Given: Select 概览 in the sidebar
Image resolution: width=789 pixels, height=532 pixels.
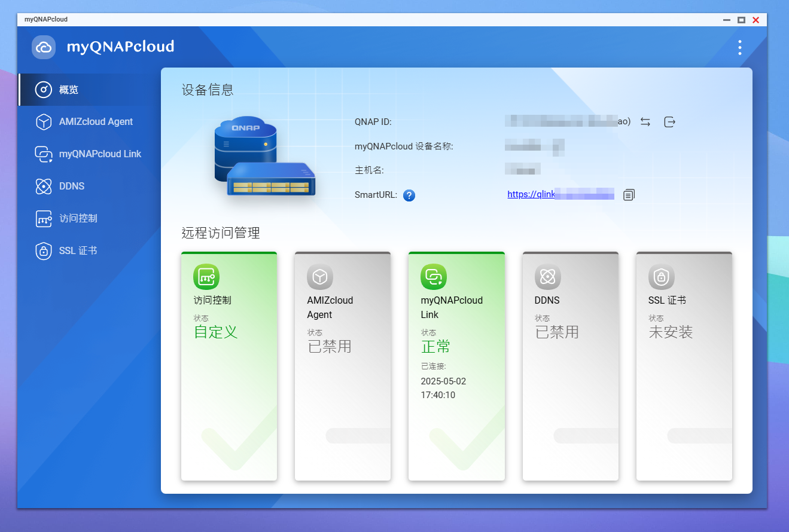Looking at the screenshot, I should tap(69, 90).
